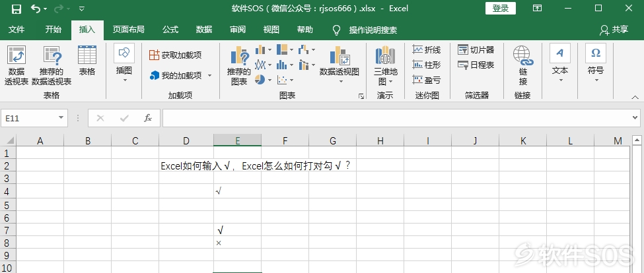
Task: Switch to the 页面布局 tab
Action: pos(129,30)
